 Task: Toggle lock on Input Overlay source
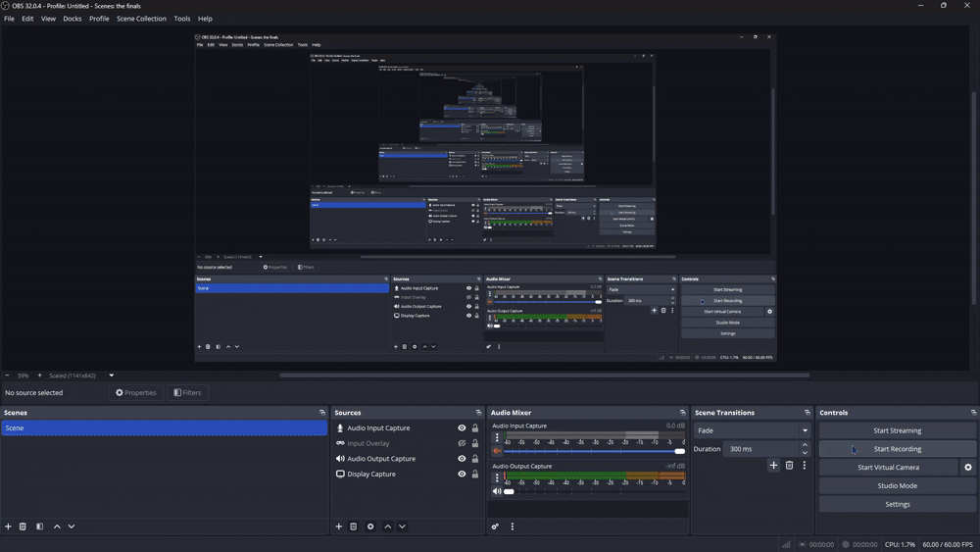475,443
